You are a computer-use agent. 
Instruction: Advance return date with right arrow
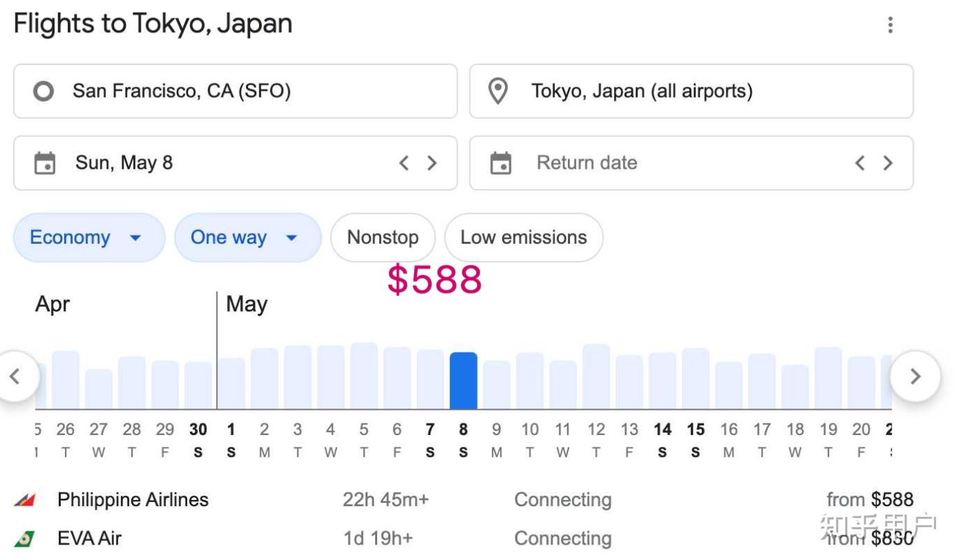[x=887, y=163]
